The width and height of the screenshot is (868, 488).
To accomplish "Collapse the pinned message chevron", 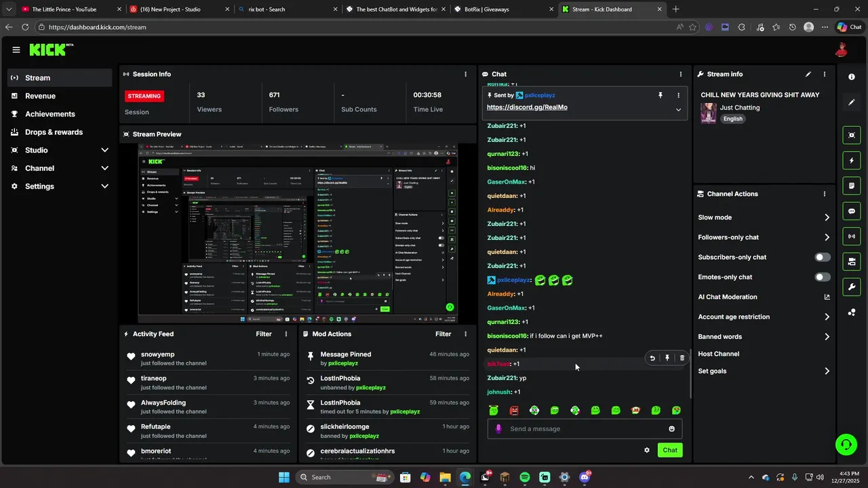I will click(x=678, y=110).
